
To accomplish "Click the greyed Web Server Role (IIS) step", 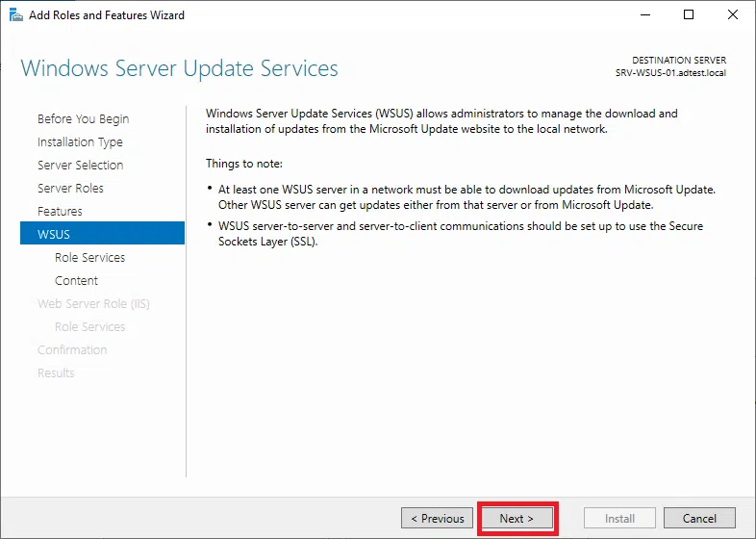I will click(x=93, y=304).
